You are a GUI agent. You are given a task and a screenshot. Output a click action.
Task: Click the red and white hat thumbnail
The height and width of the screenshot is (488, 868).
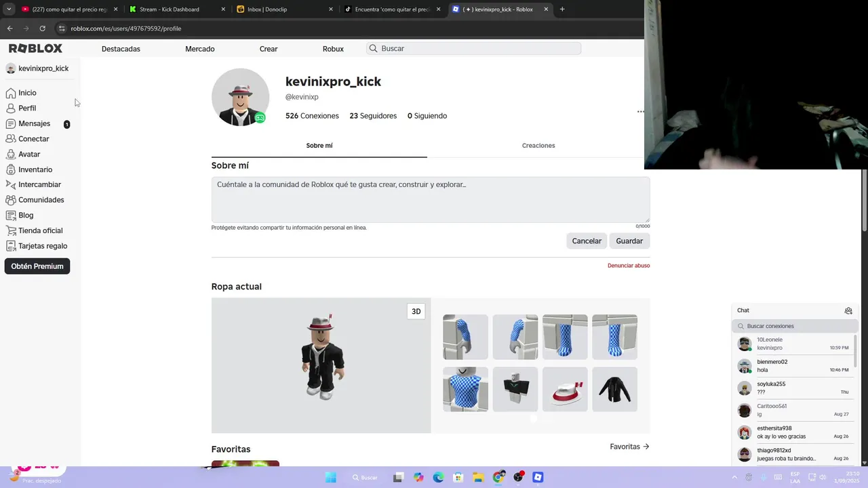coord(565,389)
